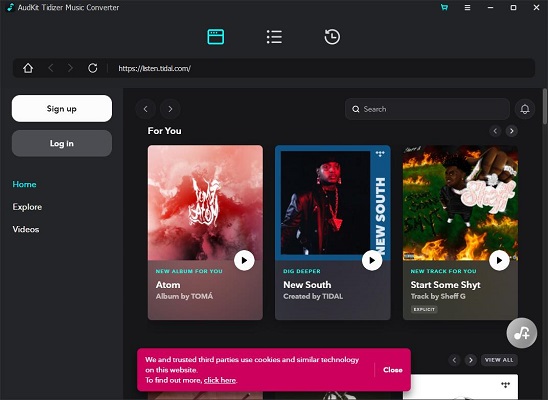Click the 'For You' section heading
Viewport: 548px width, 400px height.
[x=165, y=131]
